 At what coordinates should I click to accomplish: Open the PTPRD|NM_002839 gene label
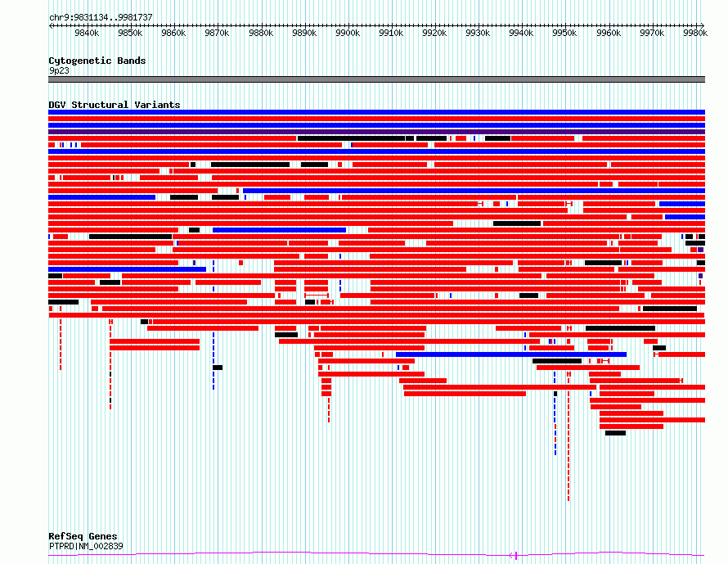(x=86, y=546)
